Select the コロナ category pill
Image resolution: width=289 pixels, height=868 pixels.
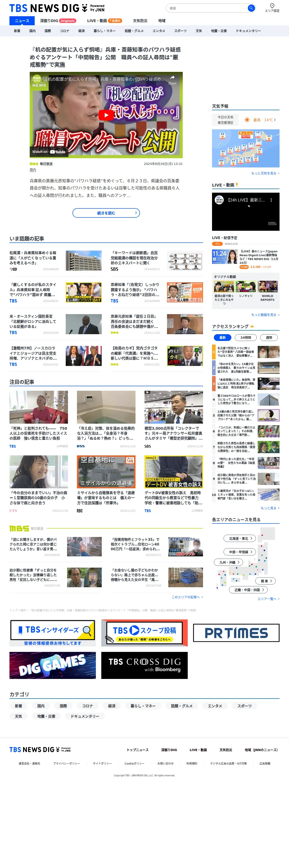pyautogui.click(x=88, y=706)
